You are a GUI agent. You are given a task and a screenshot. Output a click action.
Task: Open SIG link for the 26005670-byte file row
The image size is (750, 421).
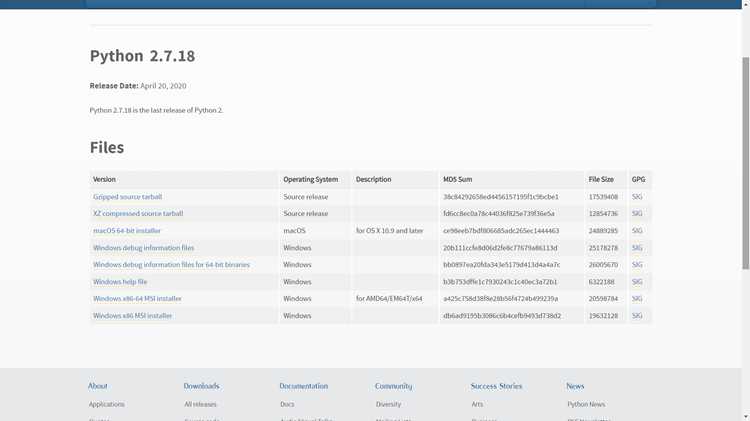click(x=637, y=265)
